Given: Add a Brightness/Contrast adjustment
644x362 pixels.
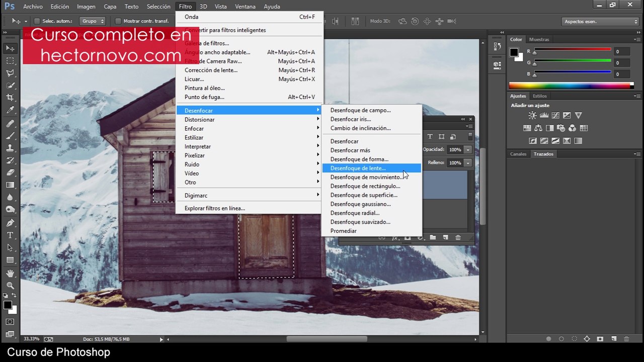Looking at the screenshot, I should pyautogui.click(x=532, y=116).
